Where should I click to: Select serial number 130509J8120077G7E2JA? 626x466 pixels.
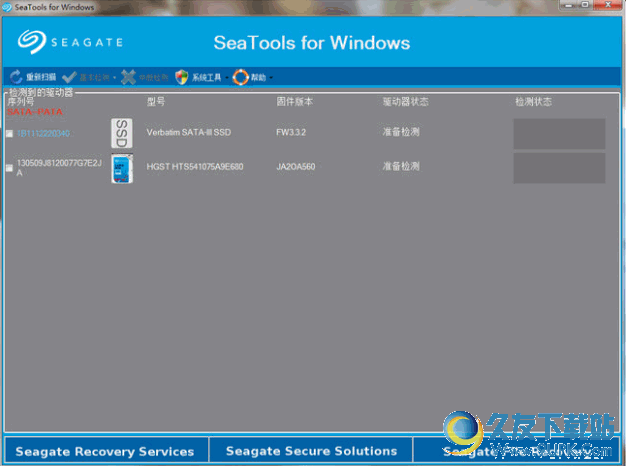pos(59,168)
